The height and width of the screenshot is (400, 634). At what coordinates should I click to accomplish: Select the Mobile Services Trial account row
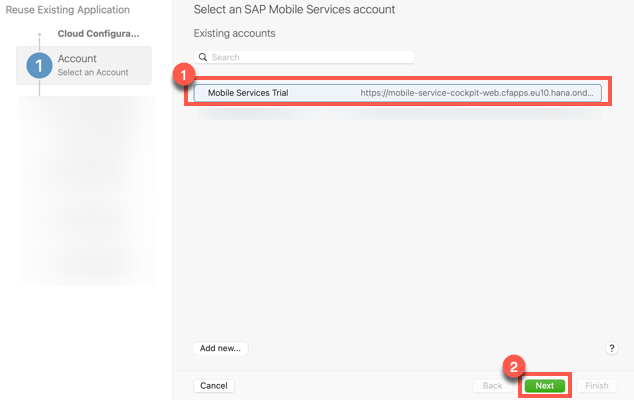pos(397,93)
